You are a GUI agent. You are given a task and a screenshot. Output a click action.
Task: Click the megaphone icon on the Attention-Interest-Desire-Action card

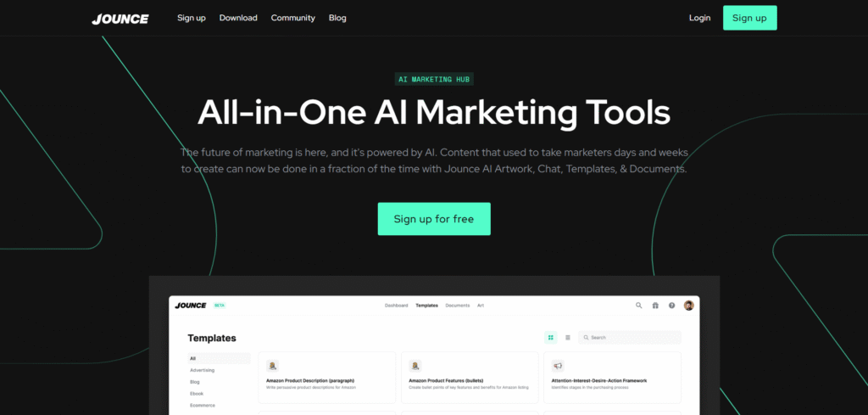coord(558,366)
